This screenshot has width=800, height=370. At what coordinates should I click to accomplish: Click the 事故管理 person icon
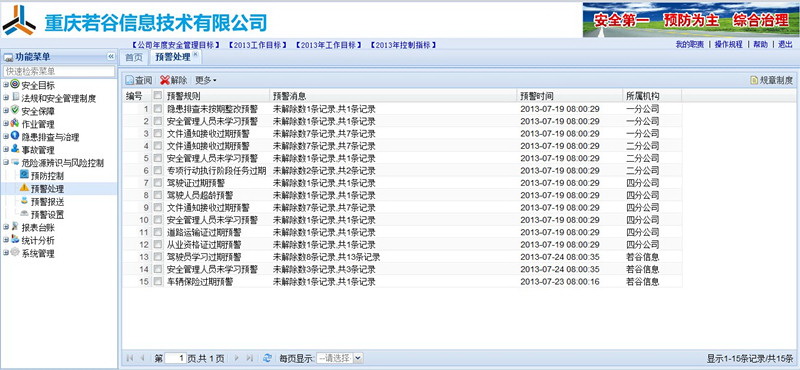pos(15,150)
